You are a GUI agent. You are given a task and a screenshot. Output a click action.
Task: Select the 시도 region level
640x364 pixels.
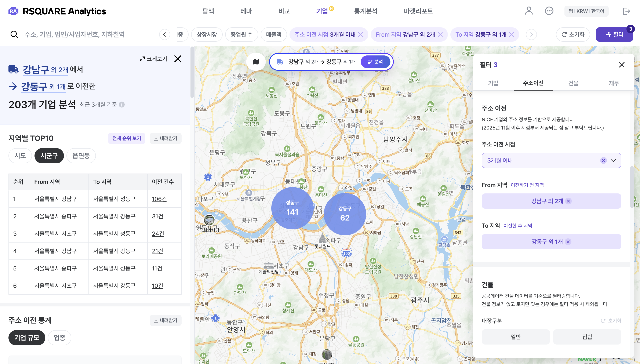(20, 156)
